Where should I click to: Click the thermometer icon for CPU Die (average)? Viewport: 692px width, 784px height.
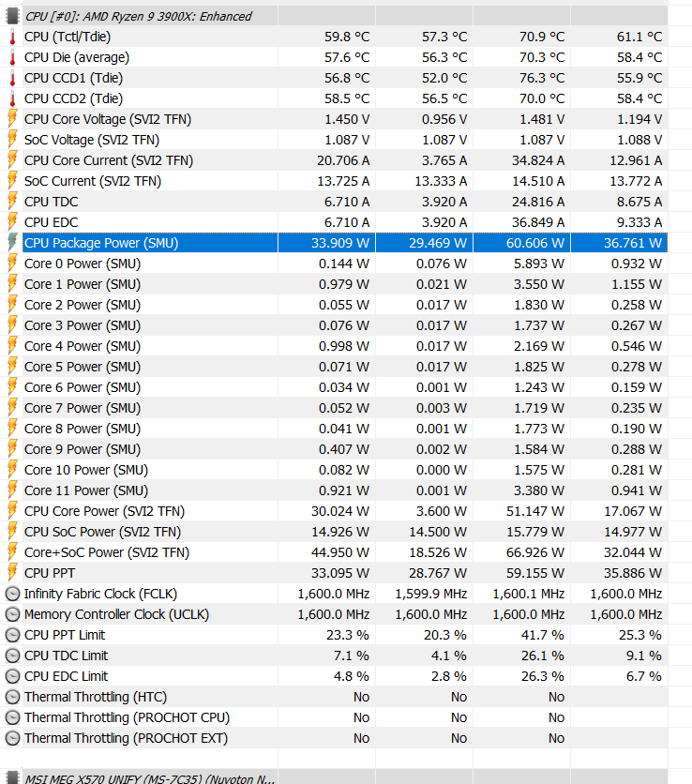[12, 57]
